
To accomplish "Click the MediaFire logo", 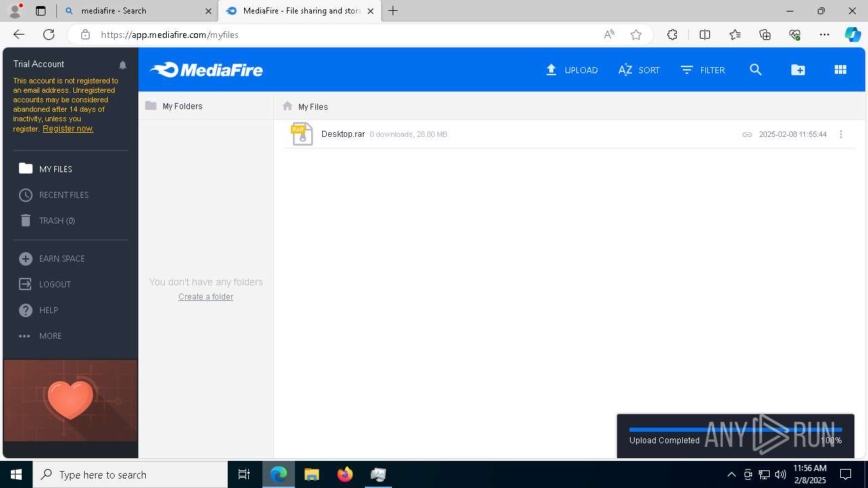I will click(206, 70).
